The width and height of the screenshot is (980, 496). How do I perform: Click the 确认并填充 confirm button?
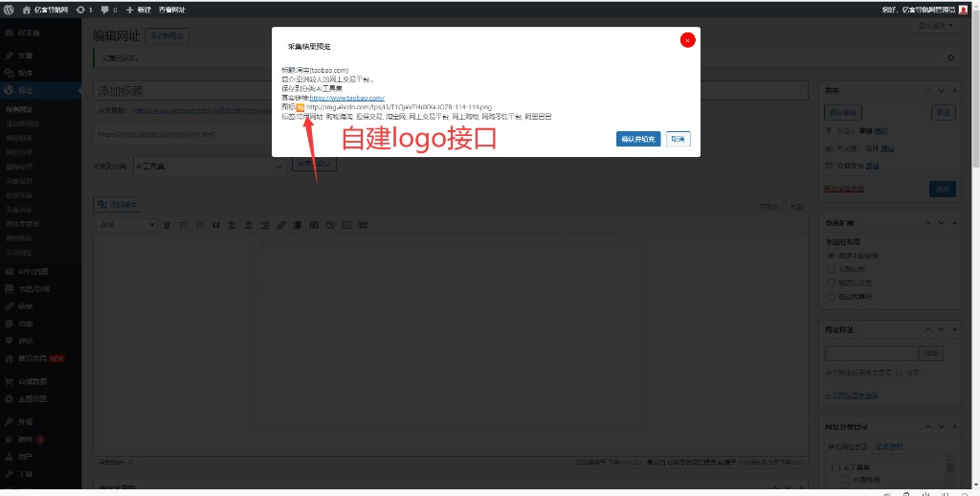[x=638, y=139]
